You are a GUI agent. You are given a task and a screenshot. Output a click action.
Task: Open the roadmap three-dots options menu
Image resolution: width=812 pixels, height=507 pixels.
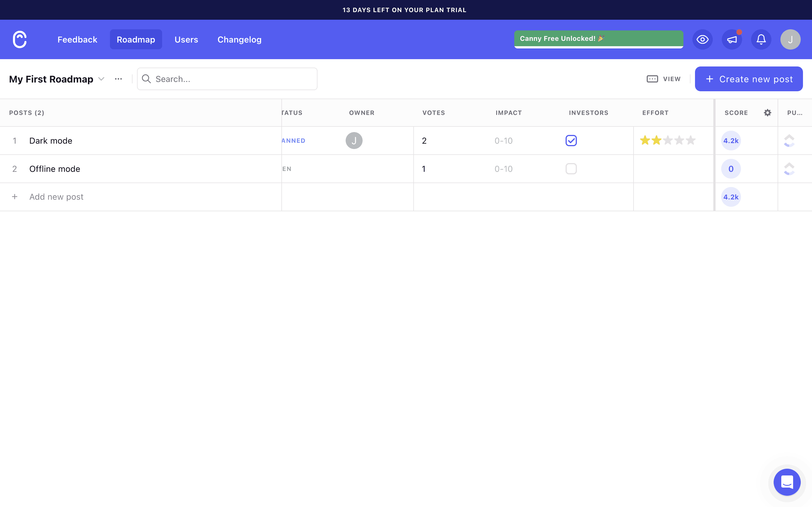[x=118, y=79]
